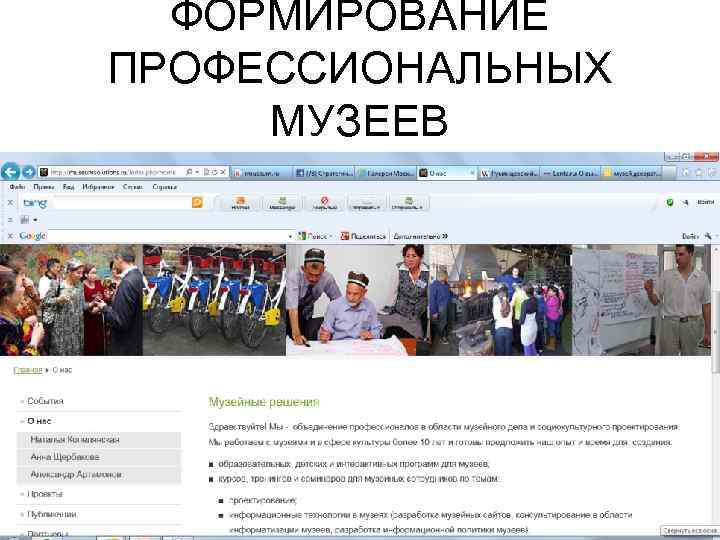
Task: Open Анна Щербакова's page
Action: click(x=65, y=457)
